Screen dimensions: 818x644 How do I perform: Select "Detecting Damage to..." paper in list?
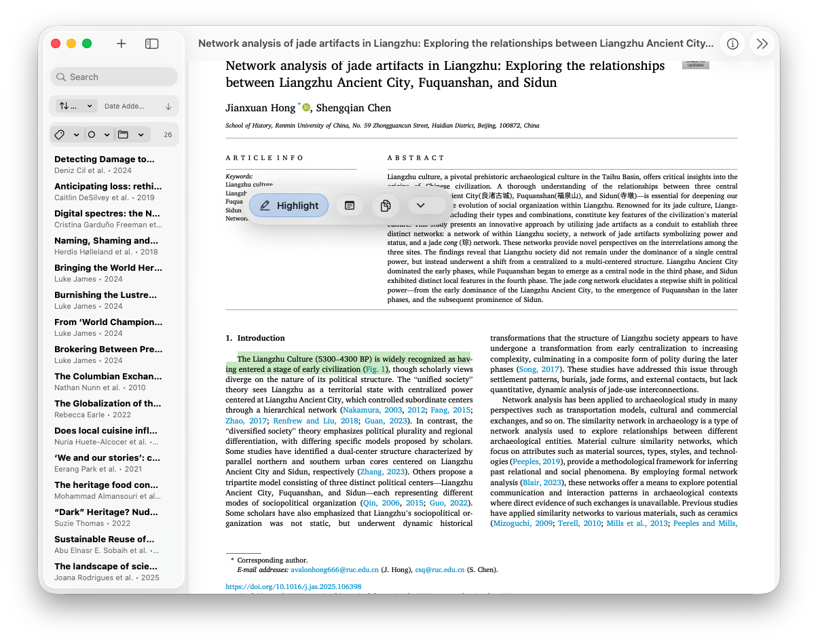[105, 164]
